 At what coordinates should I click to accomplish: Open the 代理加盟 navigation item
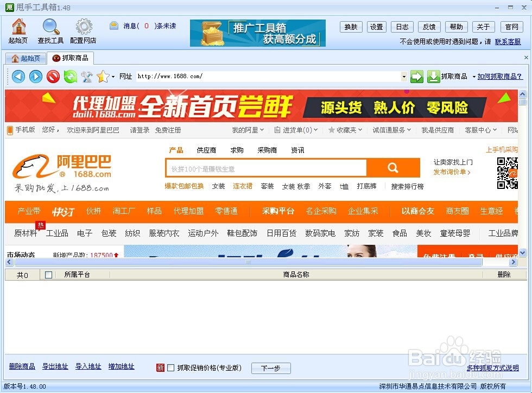[x=189, y=211]
